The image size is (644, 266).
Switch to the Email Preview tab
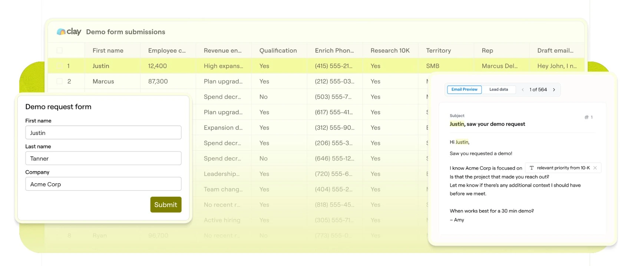tap(465, 89)
